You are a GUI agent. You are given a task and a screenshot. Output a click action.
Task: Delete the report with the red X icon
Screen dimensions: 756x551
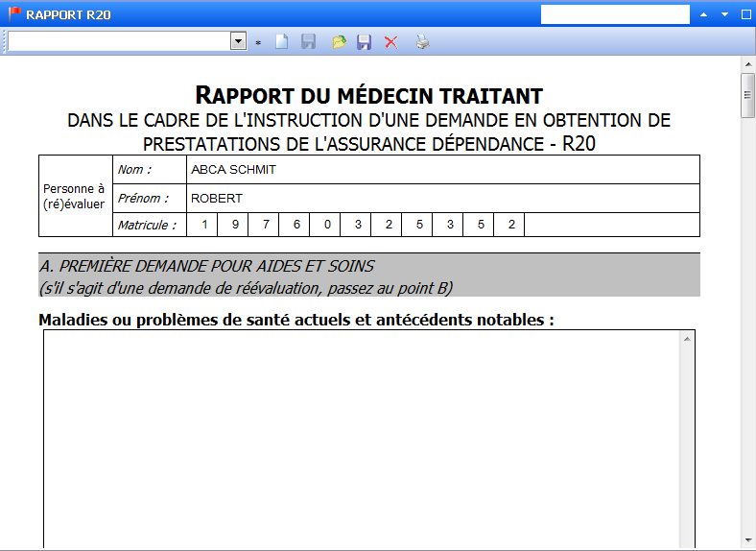(x=391, y=42)
